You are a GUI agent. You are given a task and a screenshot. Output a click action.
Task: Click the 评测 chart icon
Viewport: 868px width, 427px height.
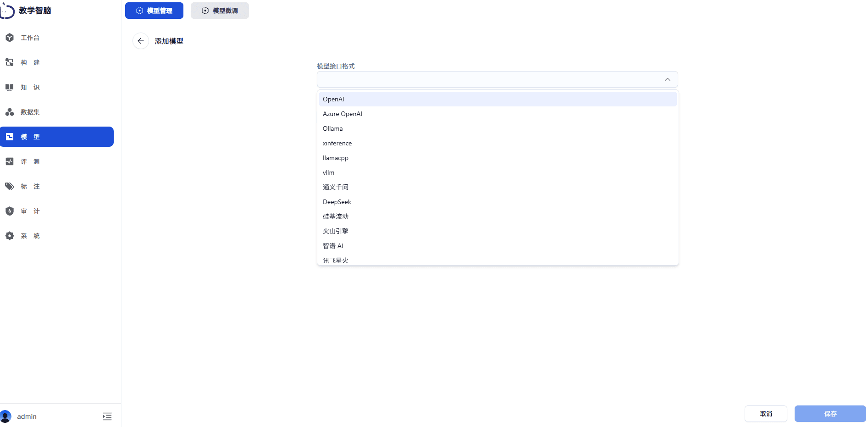point(10,161)
